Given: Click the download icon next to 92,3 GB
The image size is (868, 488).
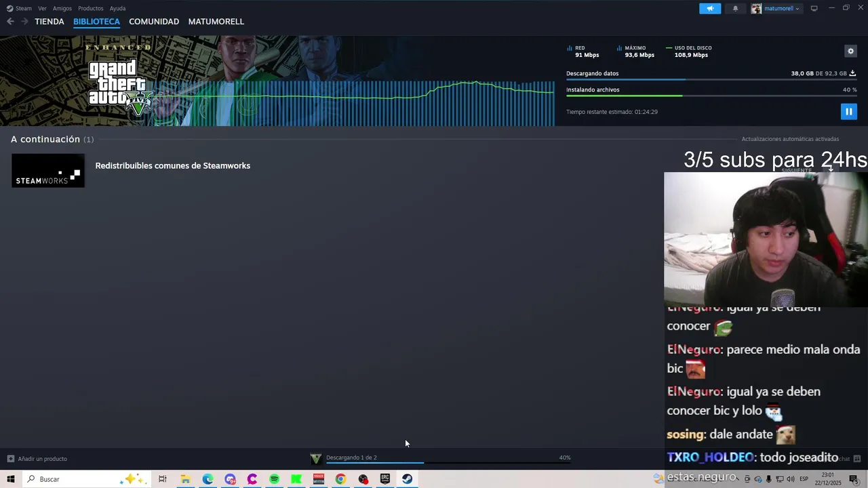Looking at the screenshot, I should tap(852, 73).
